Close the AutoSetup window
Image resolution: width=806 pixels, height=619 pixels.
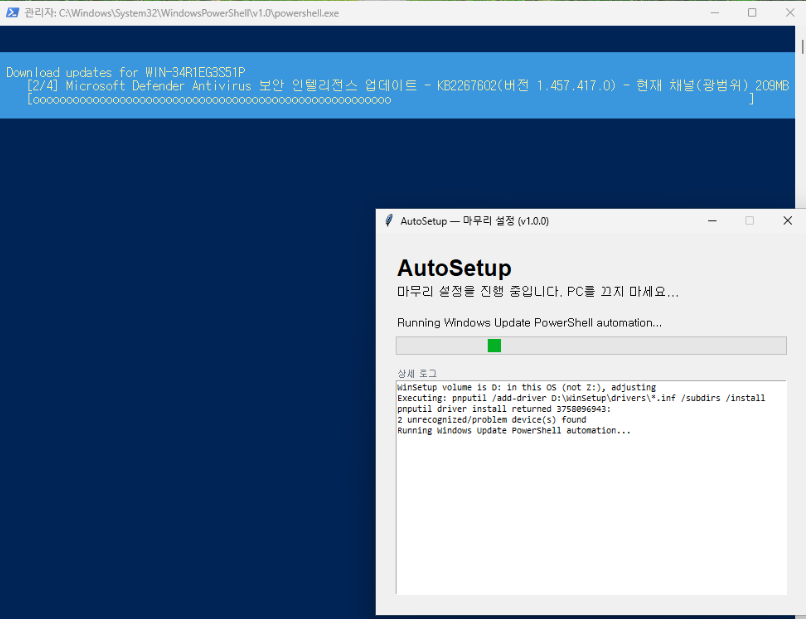(x=787, y=221)
